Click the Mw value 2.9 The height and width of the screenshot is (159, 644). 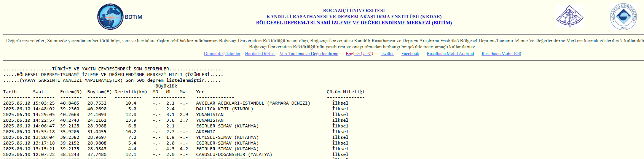point(184,114)
